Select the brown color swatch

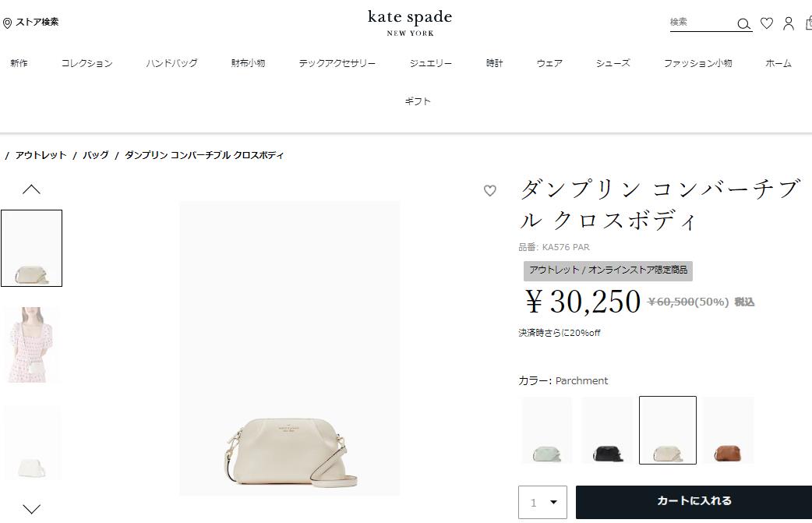click(x=728, y=430)
